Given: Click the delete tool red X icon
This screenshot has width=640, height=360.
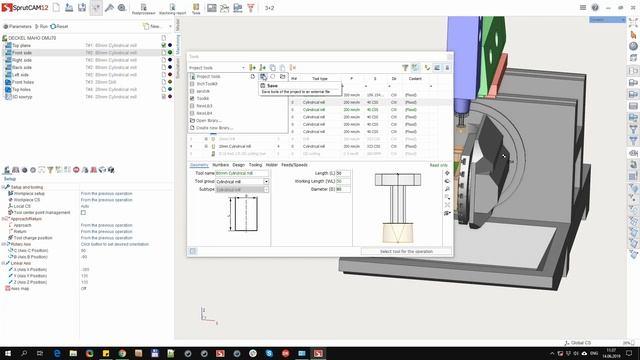Looking at the screenshot, I should [x=293, y=68].
